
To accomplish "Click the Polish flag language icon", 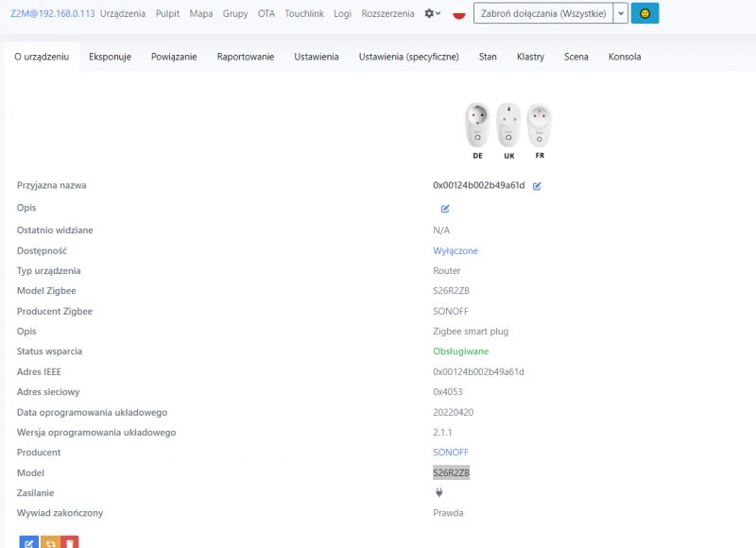I will [459, 14].
